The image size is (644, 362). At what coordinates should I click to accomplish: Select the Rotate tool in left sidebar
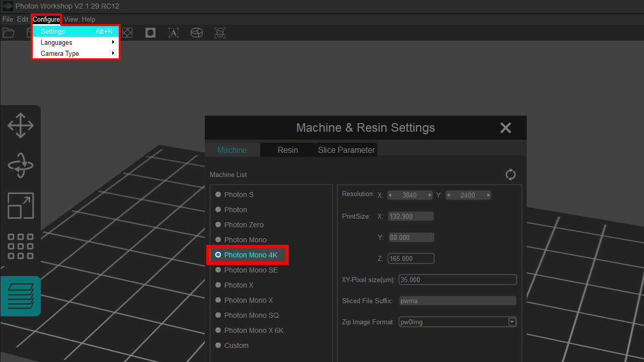point(21,165)
